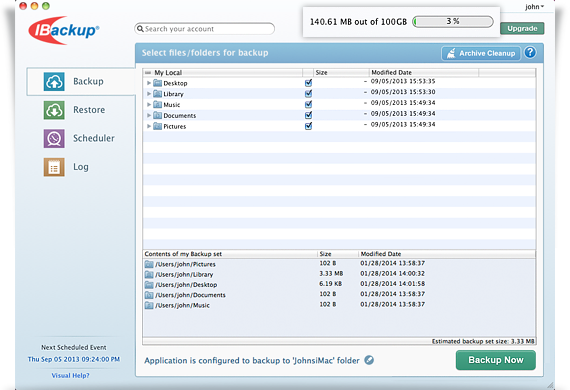Uncheck the Music folder checkbox

[x=308, y=104]
